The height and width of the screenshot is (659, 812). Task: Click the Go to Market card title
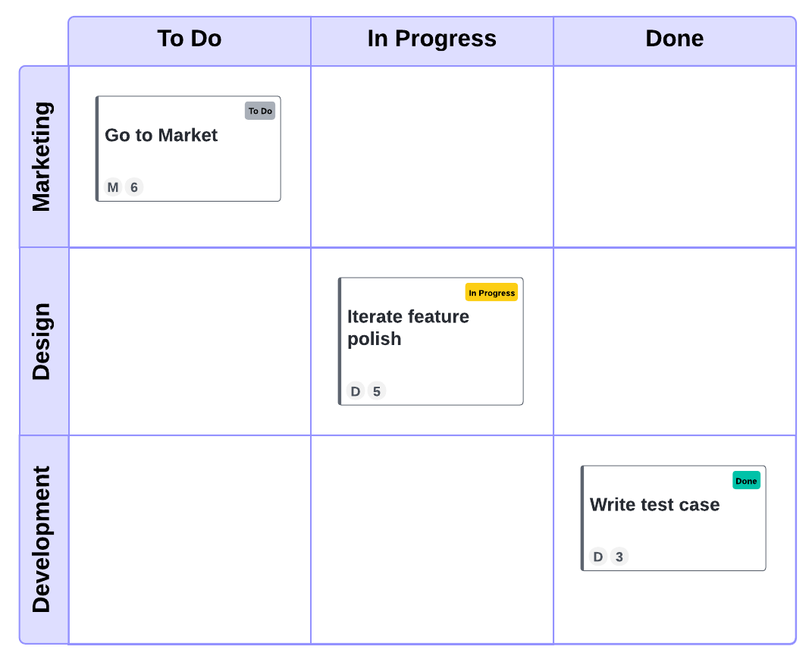coord(161,136)
